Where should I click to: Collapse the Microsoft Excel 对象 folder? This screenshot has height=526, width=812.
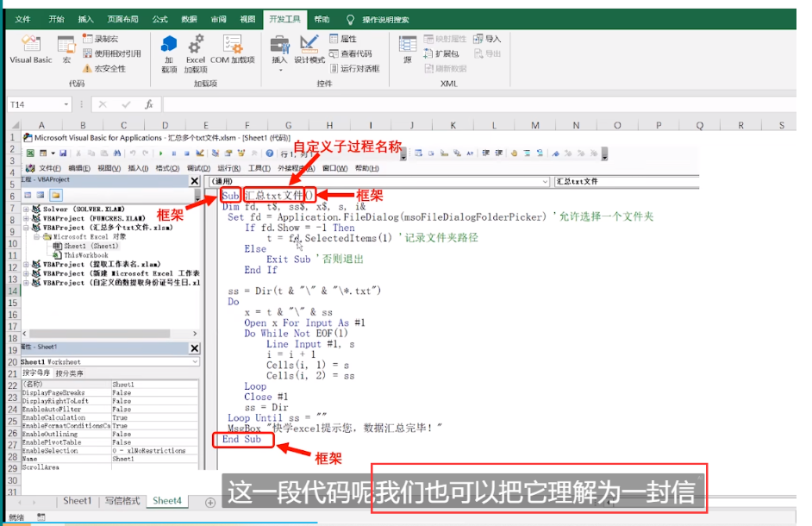37,237
